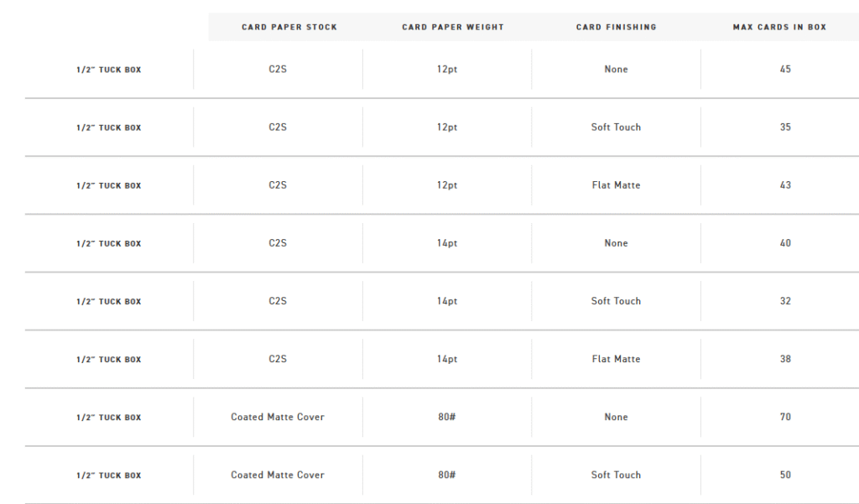The width and height of the screenshot is (859, 504).
Task: Click the Card Finishing column header
Action: [x=616, y=27]
